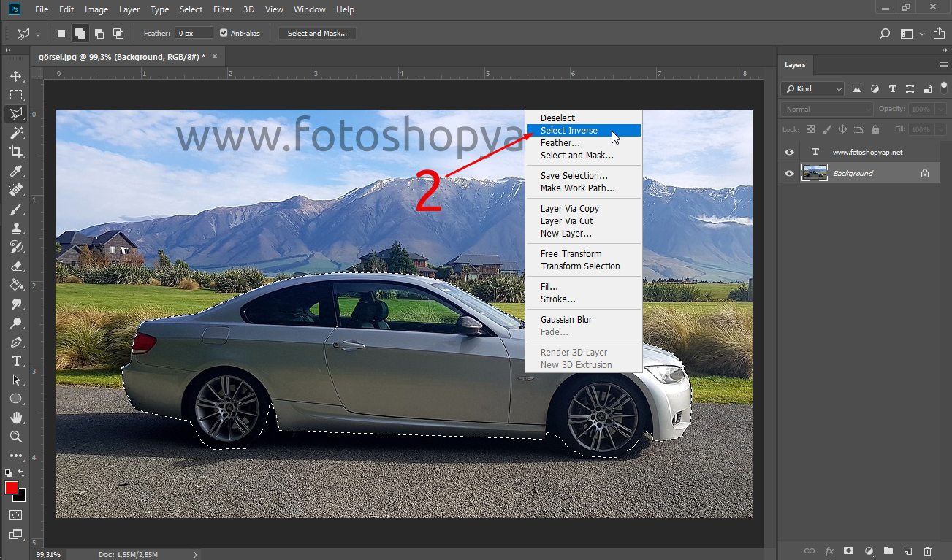
Task: Hide the Background layer
Action: [789, 174]
